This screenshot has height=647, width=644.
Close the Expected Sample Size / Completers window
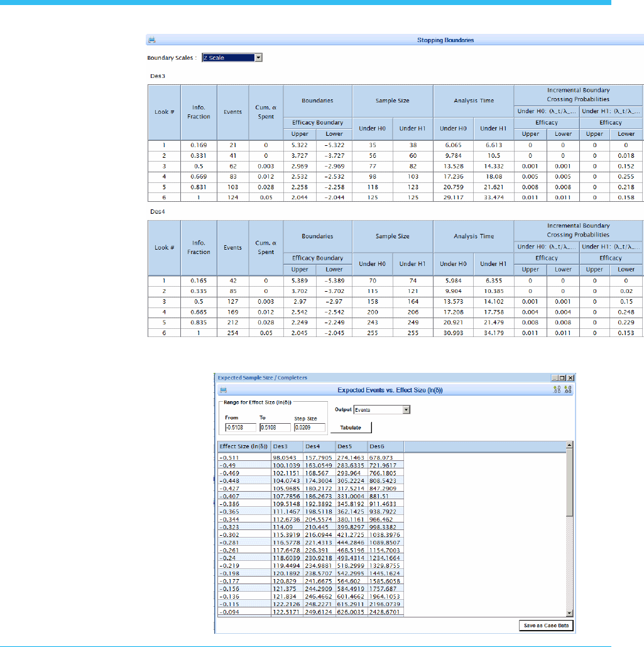click(570, 378)
